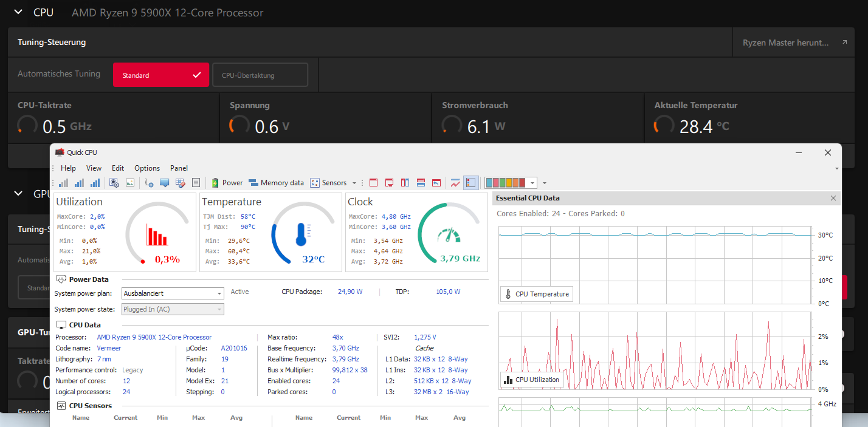
Task: Click the full blue signal-bar toolbar icon
Action: (x=95, y=183)
